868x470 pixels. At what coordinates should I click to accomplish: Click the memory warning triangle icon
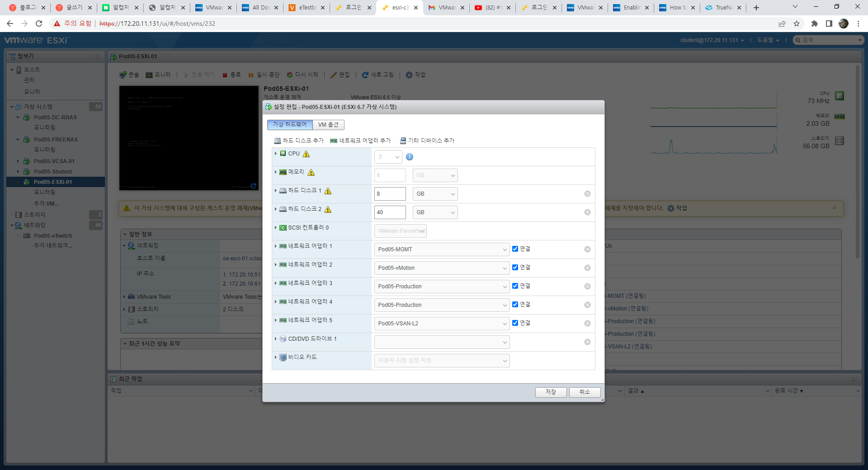point(311,173)
